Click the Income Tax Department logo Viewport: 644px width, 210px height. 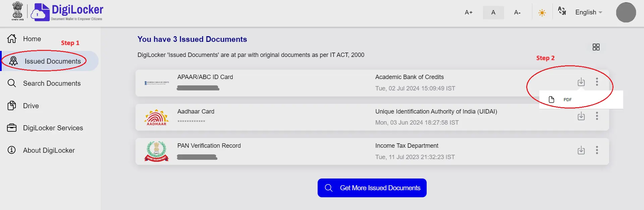pyautogui.click(x=157, y=151)
